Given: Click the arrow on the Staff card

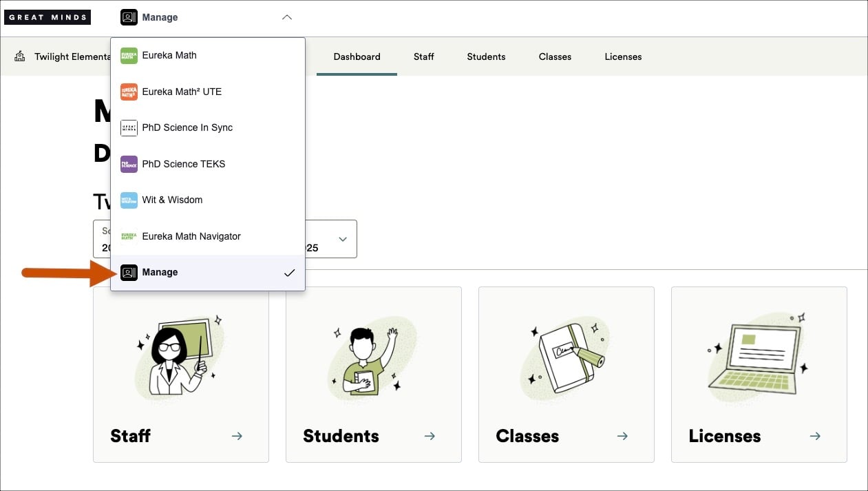Looking at the screenshot, I should click(x=237, y=436).
